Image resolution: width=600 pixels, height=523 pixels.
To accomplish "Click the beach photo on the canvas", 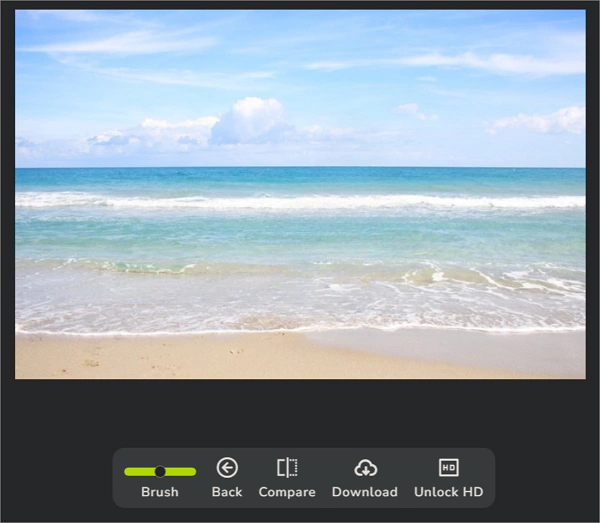I will (300, 194).
